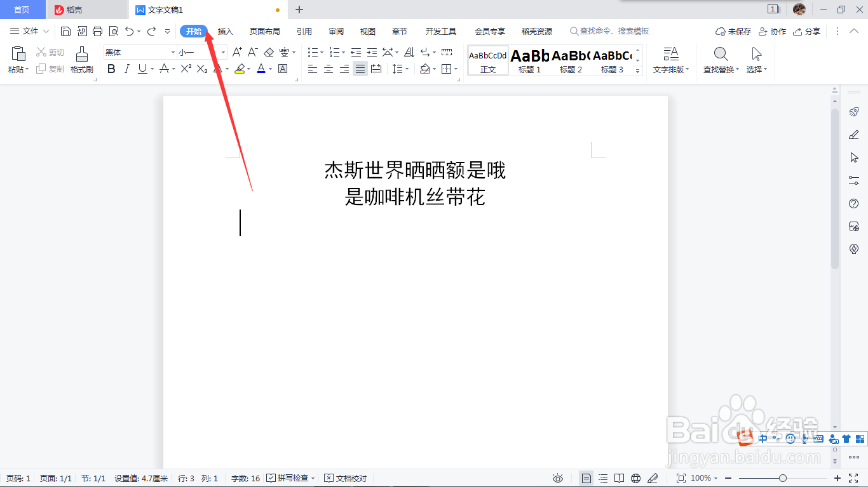Screen dimensions: 868x487
Task: Toggle bold formatting
Action: coord(112,69)
